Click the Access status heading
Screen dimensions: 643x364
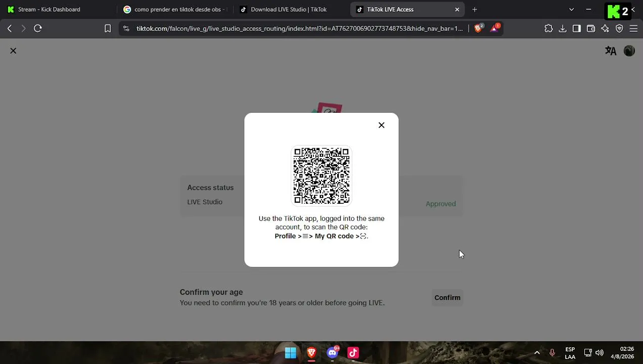point(210,188)
